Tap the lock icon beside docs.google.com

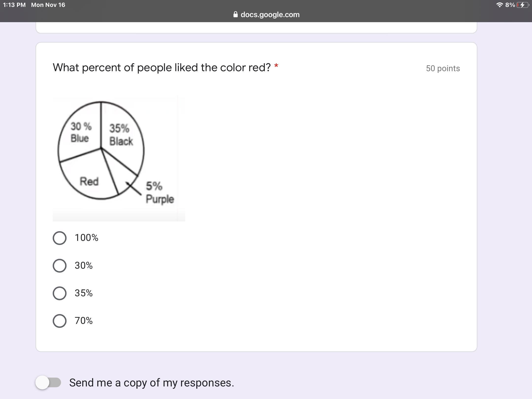click(x=235, y=15)
